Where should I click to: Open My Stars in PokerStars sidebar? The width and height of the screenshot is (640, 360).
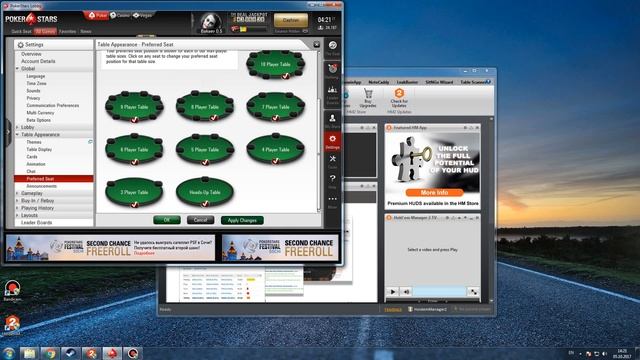(333, 121)
